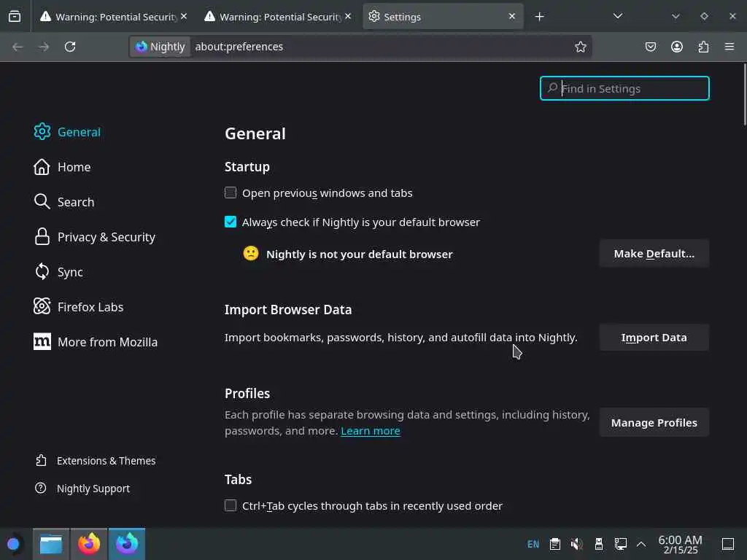Open Nightly Support link

(82, 489)
